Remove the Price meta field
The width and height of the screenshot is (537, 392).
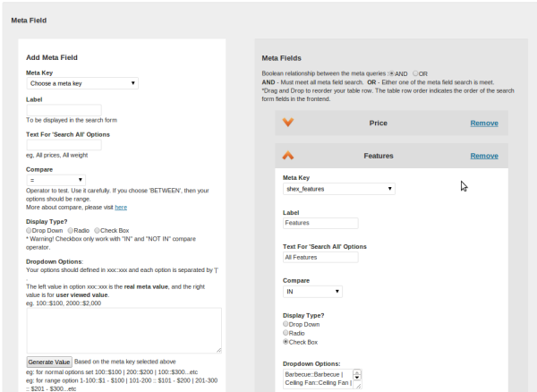pos(484,123)
